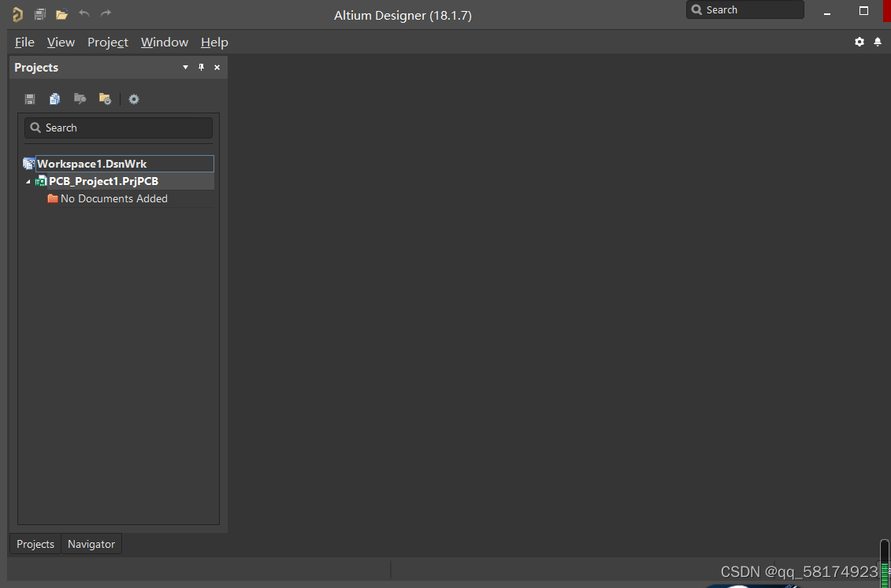Open the notifications bell in the top right

878,42
